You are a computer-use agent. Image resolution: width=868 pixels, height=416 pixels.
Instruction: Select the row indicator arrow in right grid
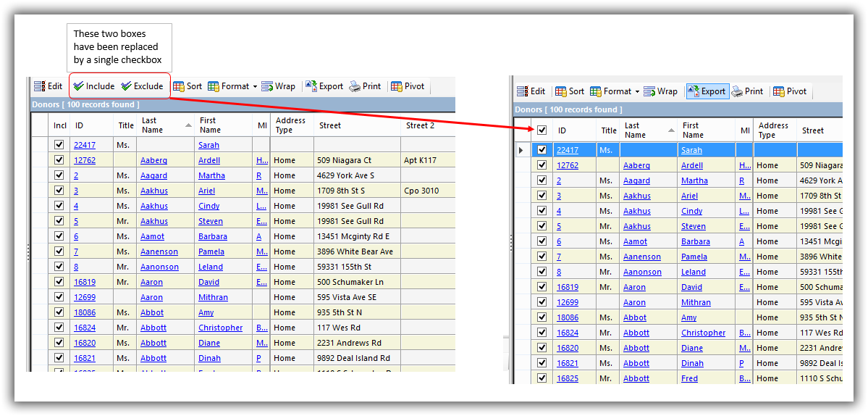point(521,150)
